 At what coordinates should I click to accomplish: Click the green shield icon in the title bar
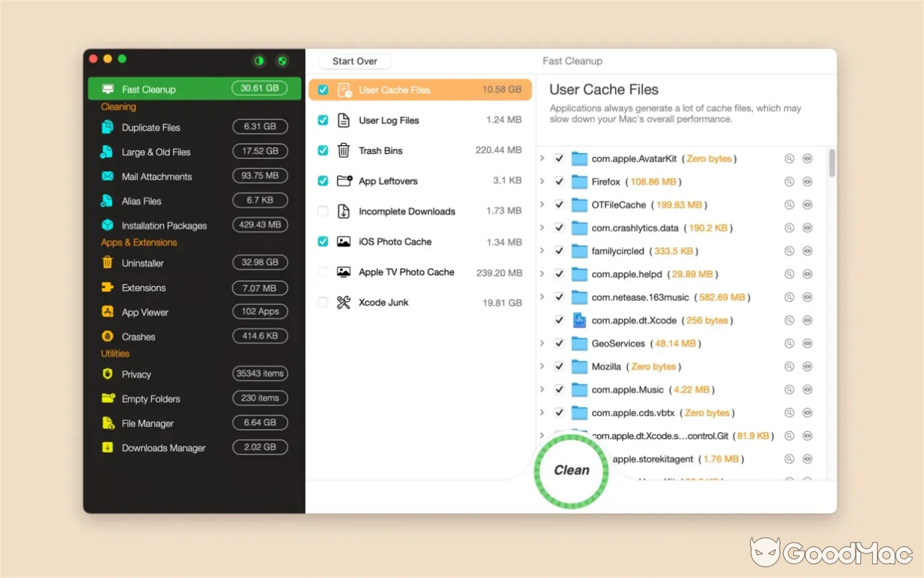coord(282,61)
